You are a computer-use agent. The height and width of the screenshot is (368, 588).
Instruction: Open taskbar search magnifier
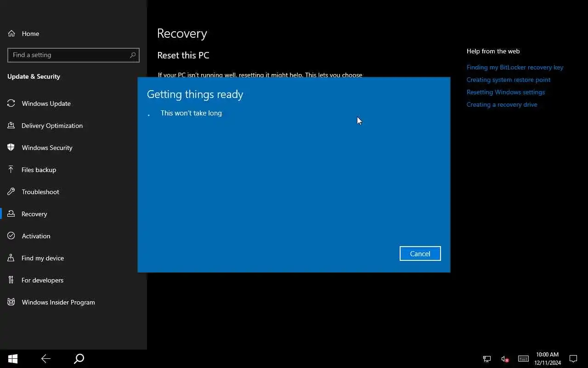point(79,359)
